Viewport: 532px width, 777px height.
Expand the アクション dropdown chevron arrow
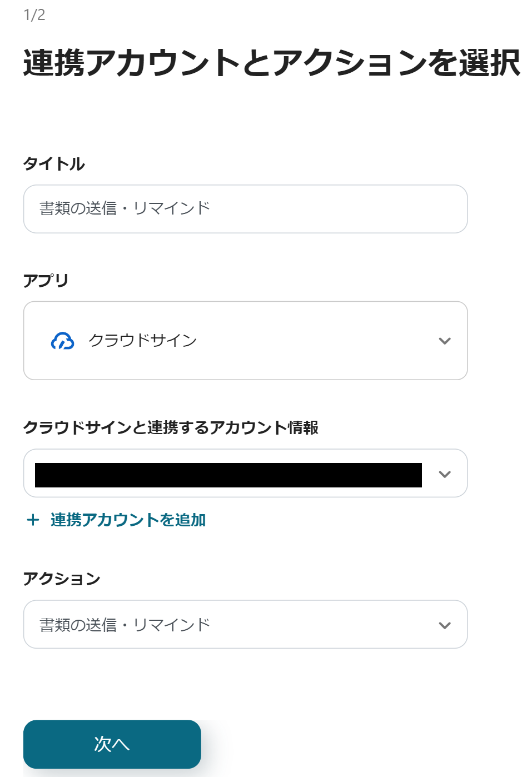(x=444, y=625)
